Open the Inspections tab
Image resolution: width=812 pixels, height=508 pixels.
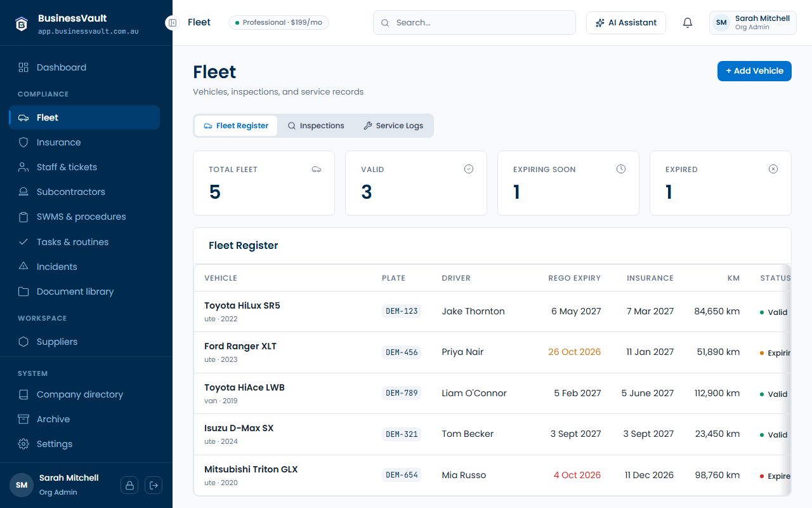click(316, 126)
